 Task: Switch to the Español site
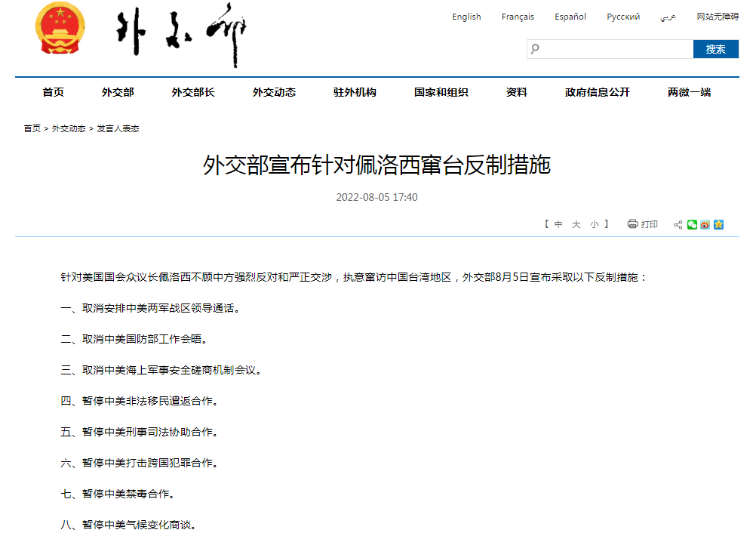pos(570,17)
